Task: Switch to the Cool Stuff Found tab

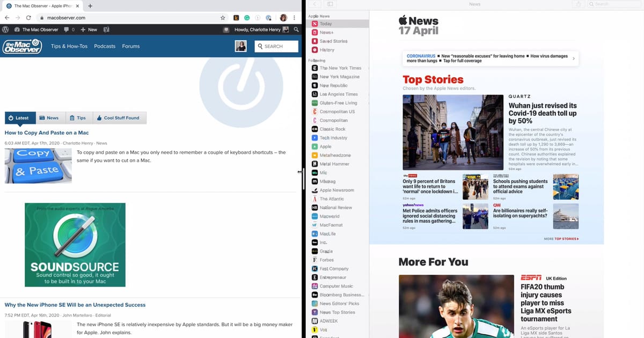Action: click(x=118, y=118)
